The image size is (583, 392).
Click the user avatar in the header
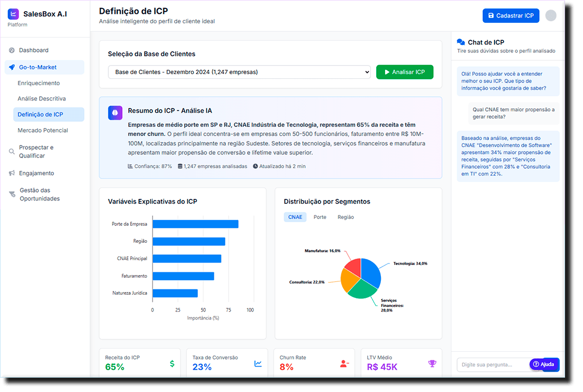[551, 15]
